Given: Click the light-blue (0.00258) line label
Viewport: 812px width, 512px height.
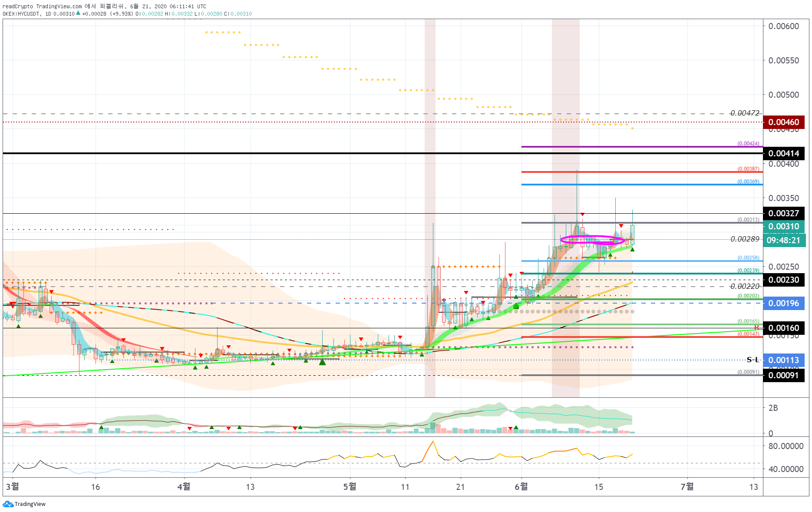Looking at the screenshot, I should pyautogui.click(x=748, y=258).
